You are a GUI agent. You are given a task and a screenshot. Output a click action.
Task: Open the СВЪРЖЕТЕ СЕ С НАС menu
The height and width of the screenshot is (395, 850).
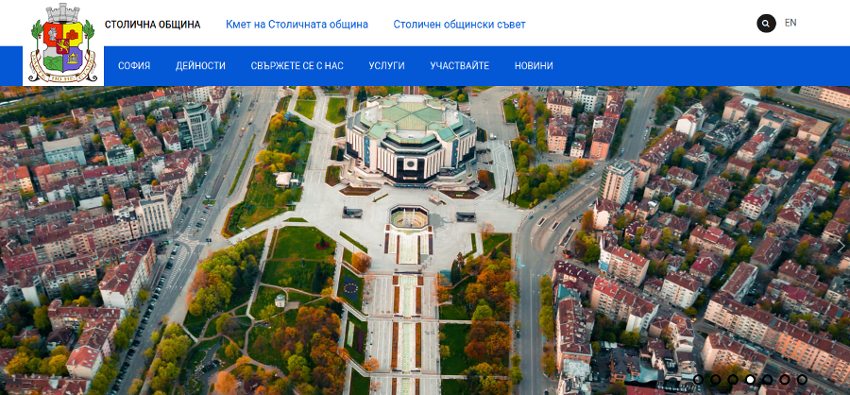coord(297,66)
